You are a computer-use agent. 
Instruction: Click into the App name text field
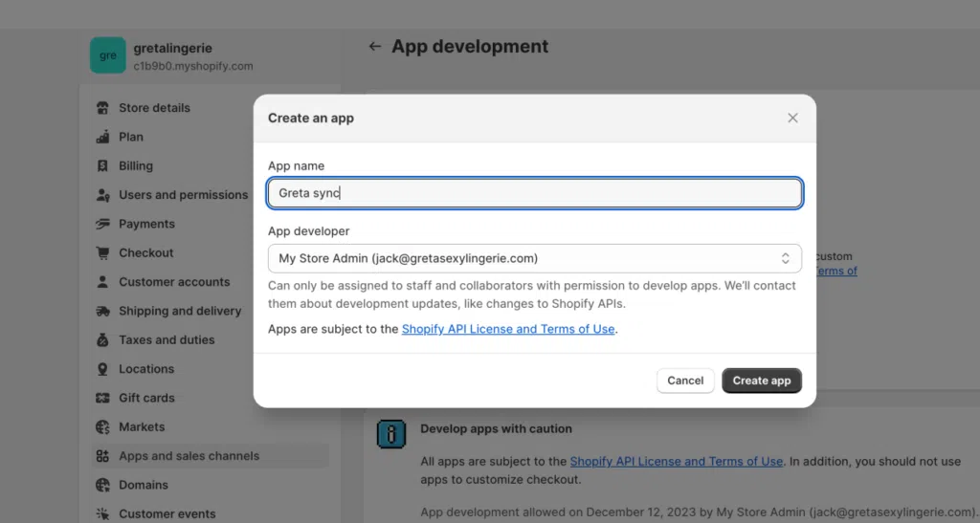coord(534,193)
